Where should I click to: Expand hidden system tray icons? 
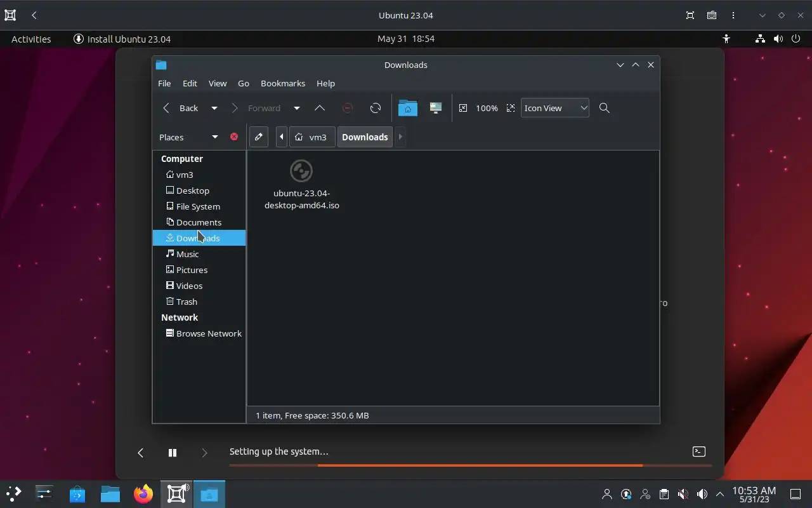pos(720,494)
